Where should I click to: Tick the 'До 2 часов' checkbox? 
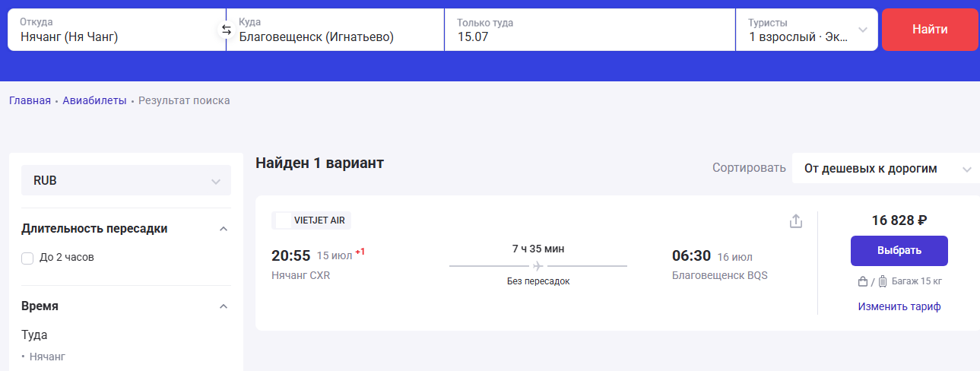click(x=28, y=258)
